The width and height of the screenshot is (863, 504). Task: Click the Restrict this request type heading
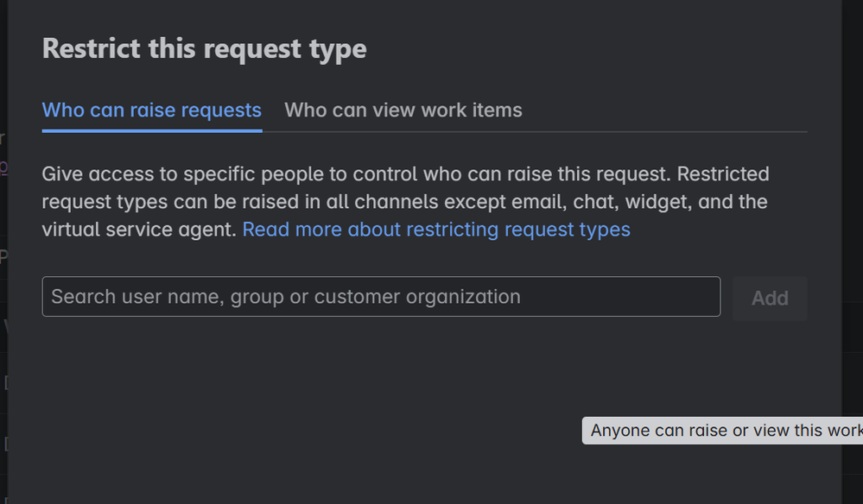pyautogui.click(x=204, y=48)
